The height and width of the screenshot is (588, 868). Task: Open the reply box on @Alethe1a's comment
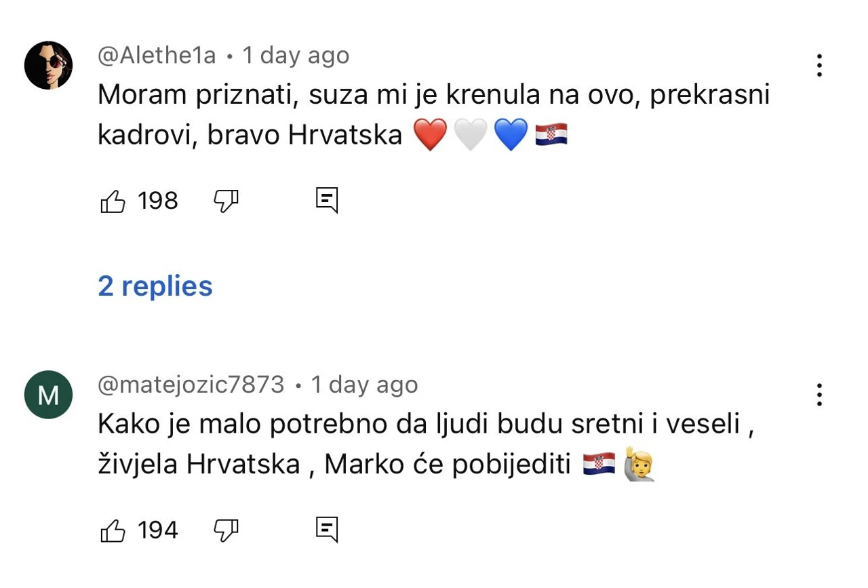click(326, 200)
